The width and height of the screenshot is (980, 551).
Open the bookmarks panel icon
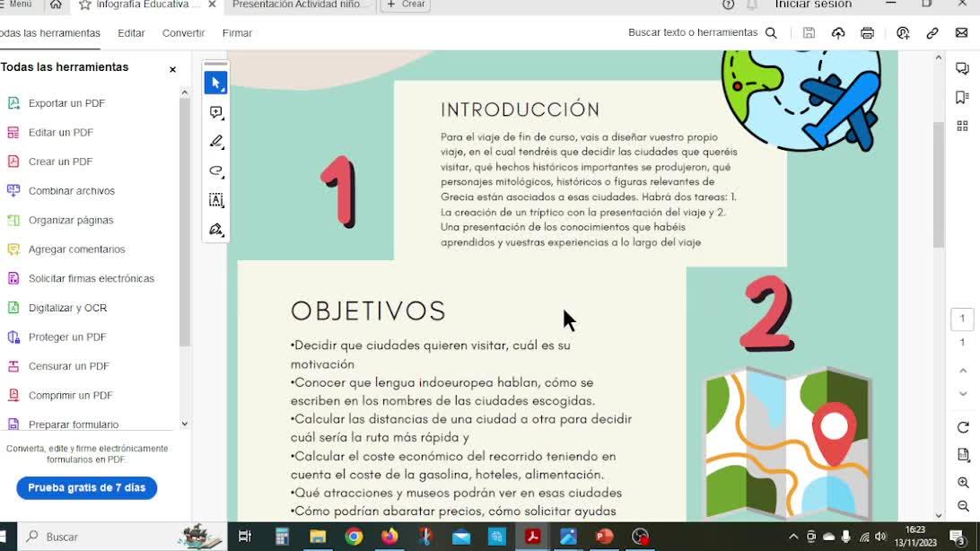coord(962,97)
